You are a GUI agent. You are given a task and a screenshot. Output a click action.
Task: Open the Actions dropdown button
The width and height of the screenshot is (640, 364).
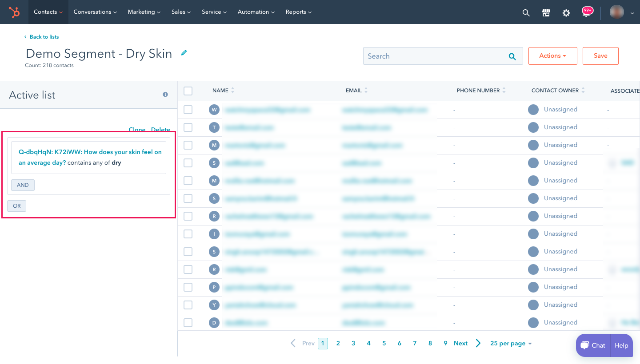[553, 56]
